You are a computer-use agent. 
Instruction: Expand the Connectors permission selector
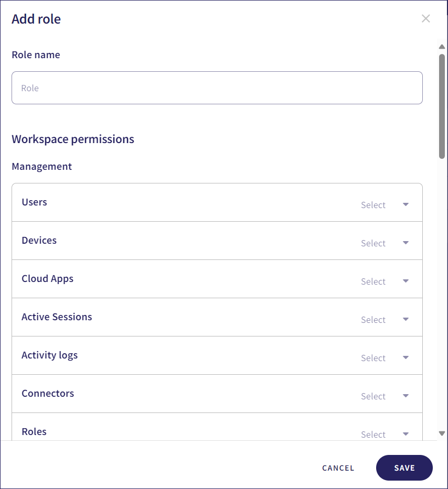click(x=386, y=396)
